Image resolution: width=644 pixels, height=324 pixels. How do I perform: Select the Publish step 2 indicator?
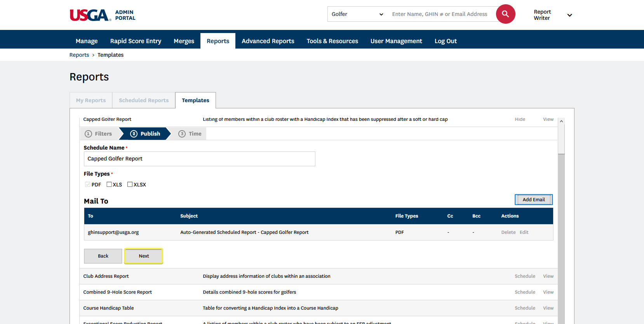pyautogui.click(x=145, y=134)
